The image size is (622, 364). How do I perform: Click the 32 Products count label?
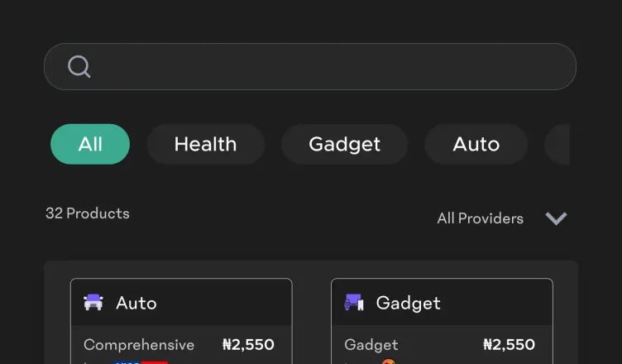(x=88, y=213)
